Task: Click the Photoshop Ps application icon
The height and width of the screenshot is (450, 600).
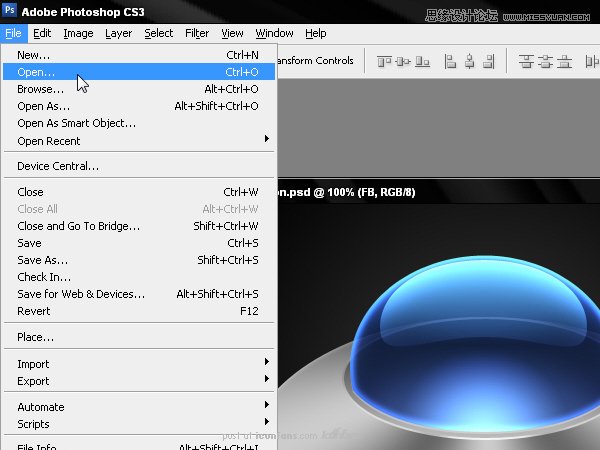Action: 9,9
